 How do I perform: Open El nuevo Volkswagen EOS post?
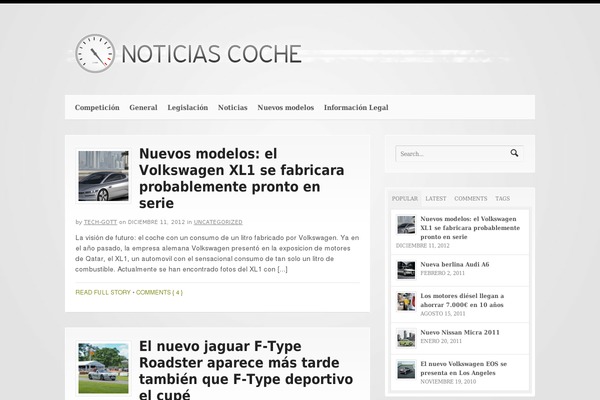coord(464,368)
